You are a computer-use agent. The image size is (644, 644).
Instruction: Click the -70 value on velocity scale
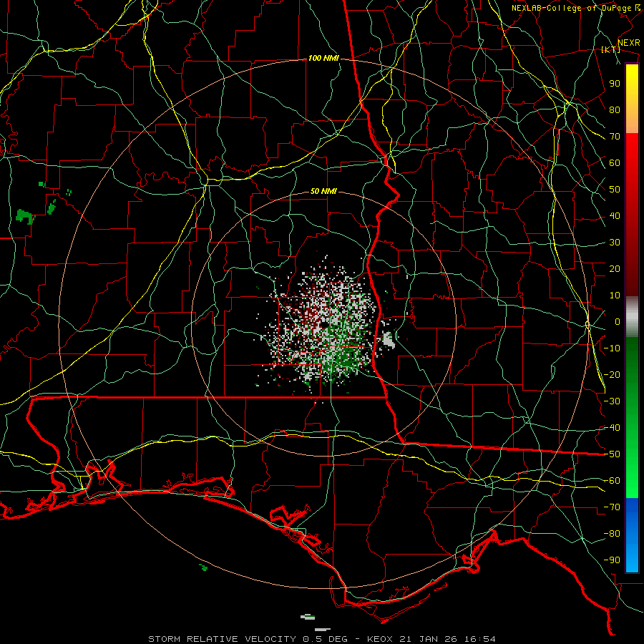point(612,507)
